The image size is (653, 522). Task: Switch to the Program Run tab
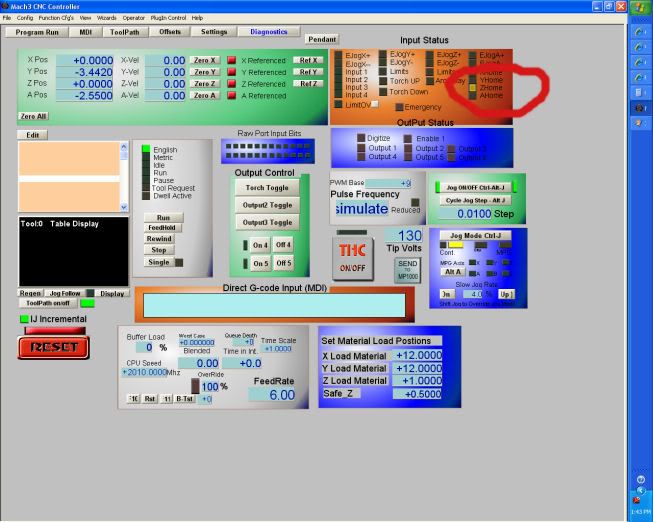pos(38,32)
